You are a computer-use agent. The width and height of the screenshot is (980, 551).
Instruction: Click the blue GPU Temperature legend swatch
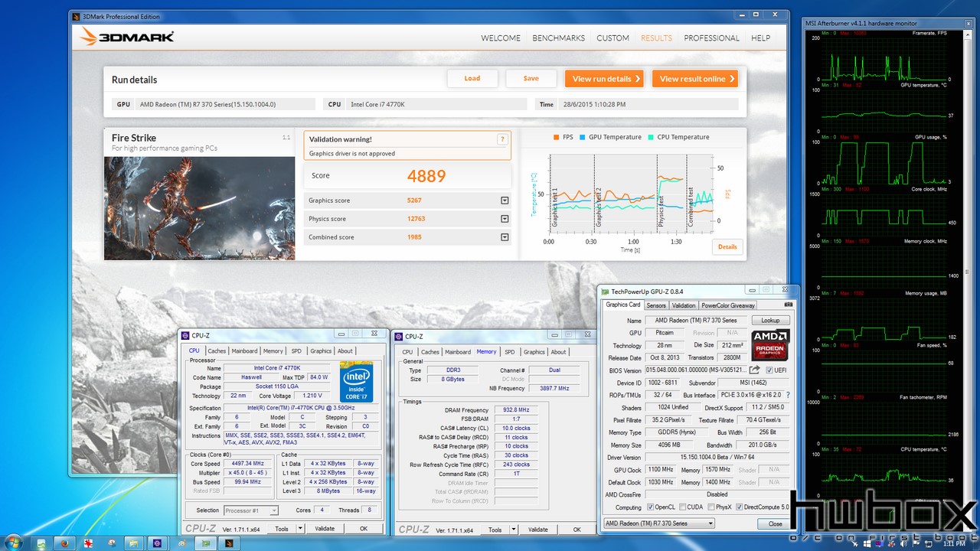(x=582, y=137)
